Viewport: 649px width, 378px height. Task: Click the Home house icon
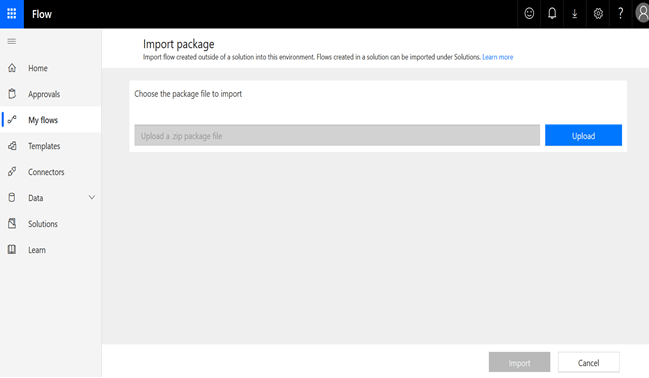point(12,68)
